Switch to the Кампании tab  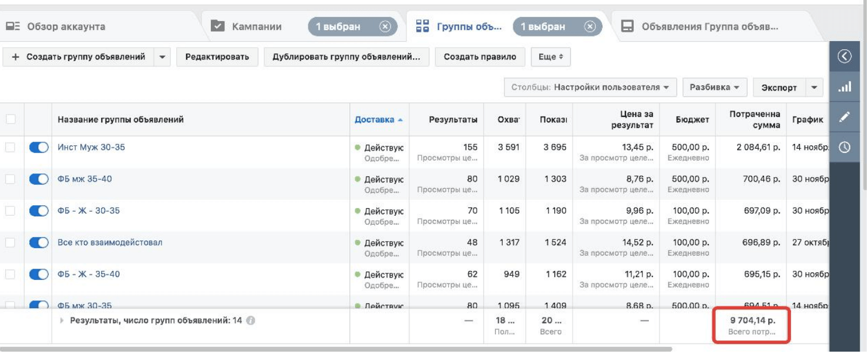click(x=256, y=26)
